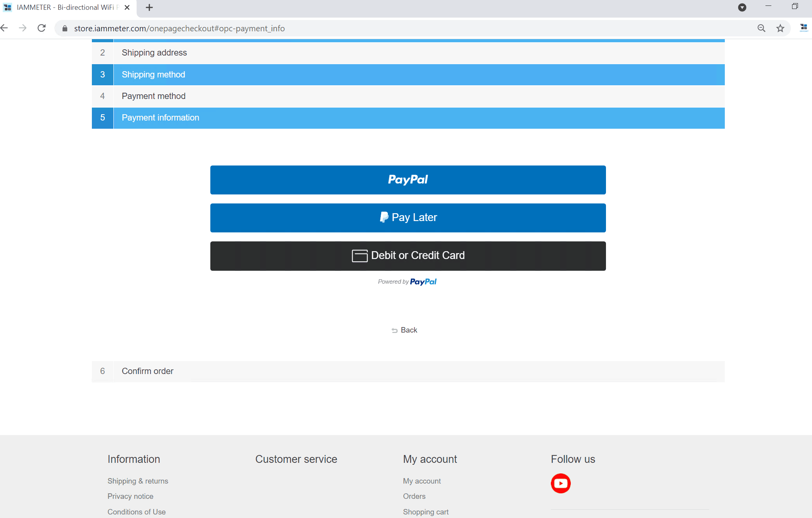Open the YouTube follow icon
812x518 pixels.
pyautogui.click(x=560, y=483)
